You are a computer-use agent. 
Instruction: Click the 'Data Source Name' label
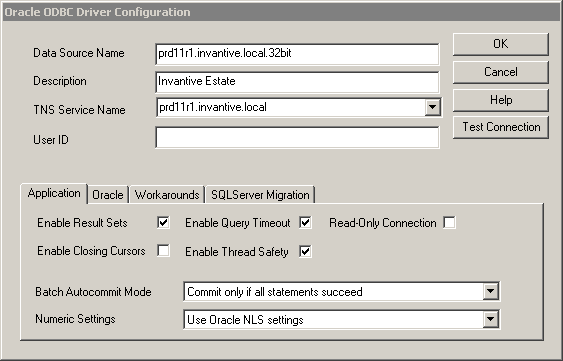pyautogui.click(x=79, y=53)
